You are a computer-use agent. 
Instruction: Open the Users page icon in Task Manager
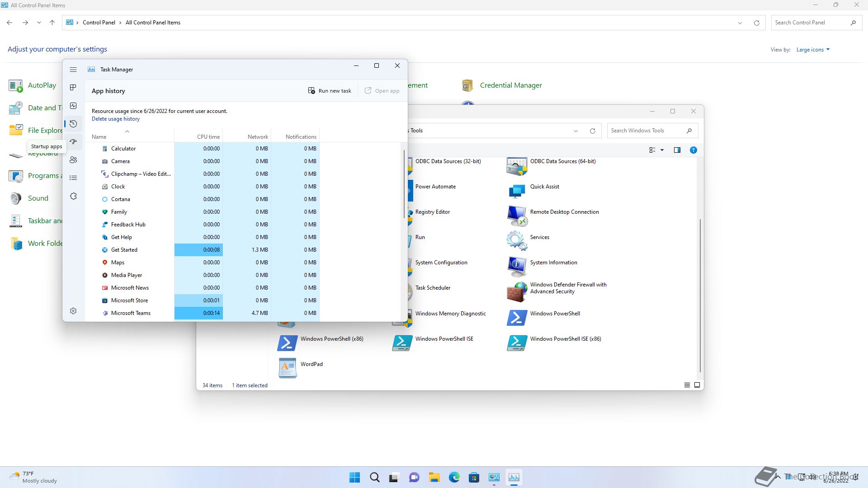click(73, 160)
